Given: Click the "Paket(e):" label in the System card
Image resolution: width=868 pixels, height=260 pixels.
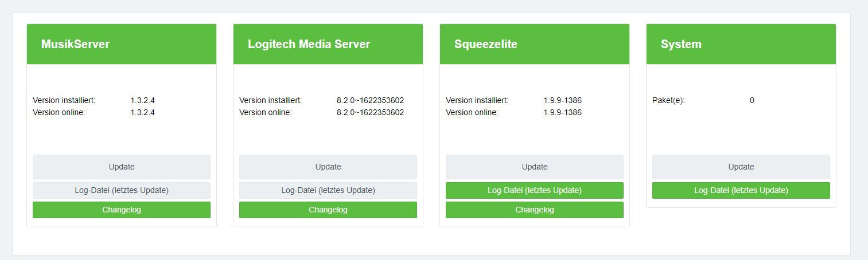Looking at the screenshot, I should click(668, 100).
